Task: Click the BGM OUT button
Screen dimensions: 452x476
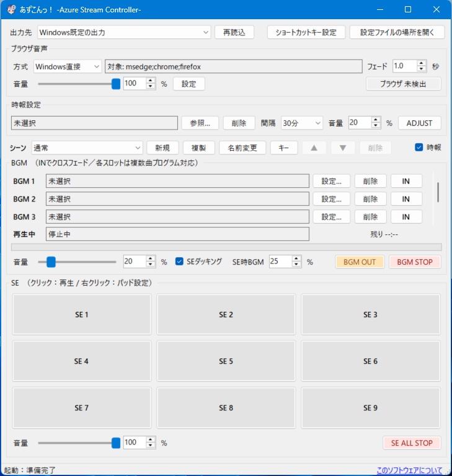Action: tap(360, 262)
